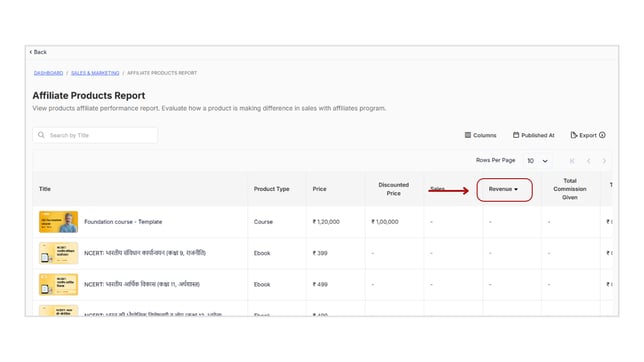Go back using the Back arrow
Viewport: 644px width, 362px height.
(38, 52)
